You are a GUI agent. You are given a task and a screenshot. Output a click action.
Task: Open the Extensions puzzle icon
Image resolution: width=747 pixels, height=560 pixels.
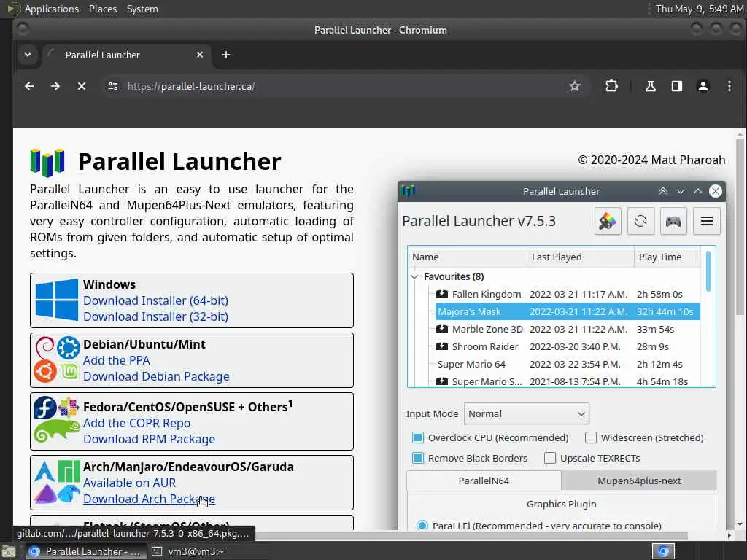pos(611,86)
